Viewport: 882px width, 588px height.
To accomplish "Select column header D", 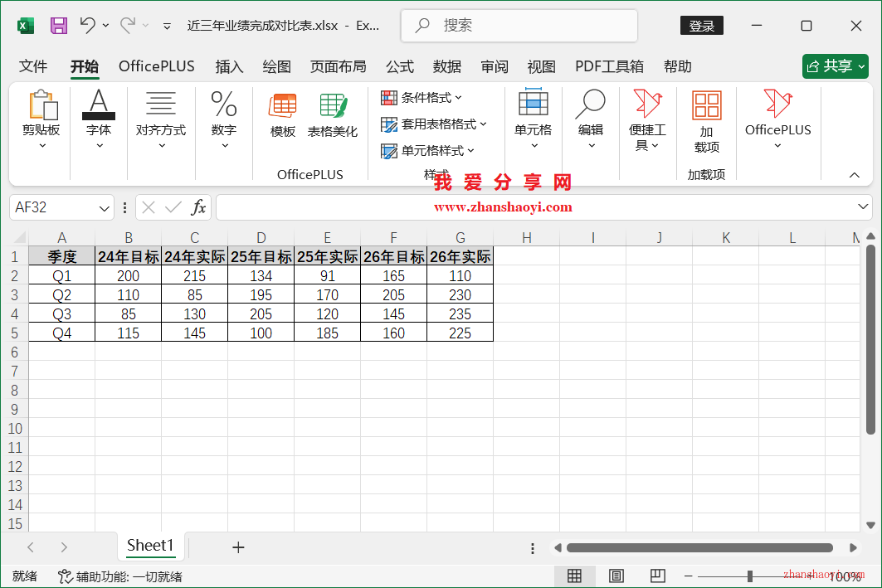I will pyautogui.click(x=261, y=238).
